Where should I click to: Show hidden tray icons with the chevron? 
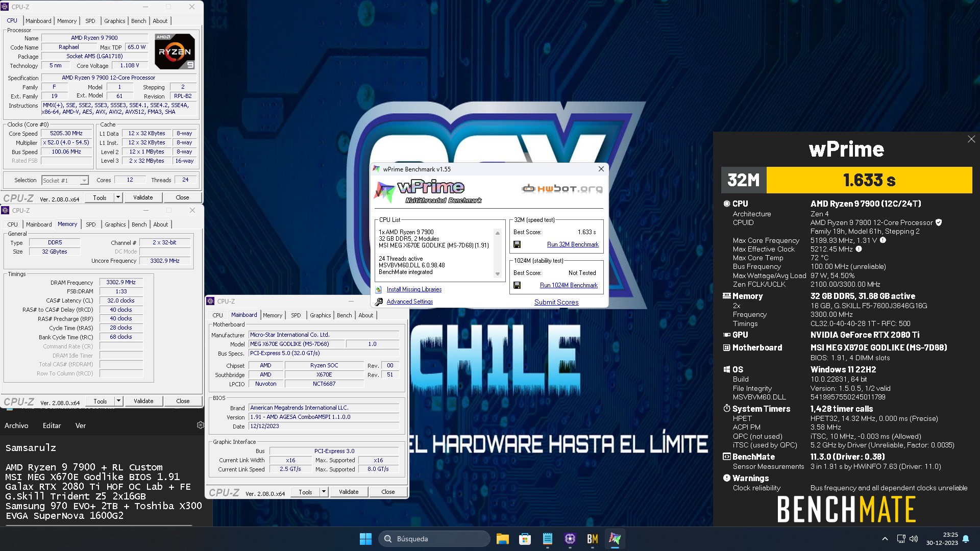[885, 539]
